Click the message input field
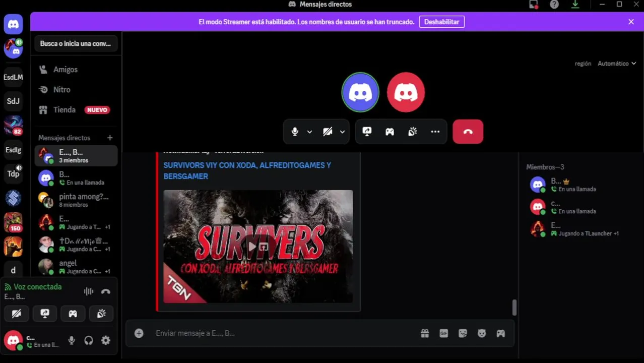 pyautogui.click(x=285, y=333)
